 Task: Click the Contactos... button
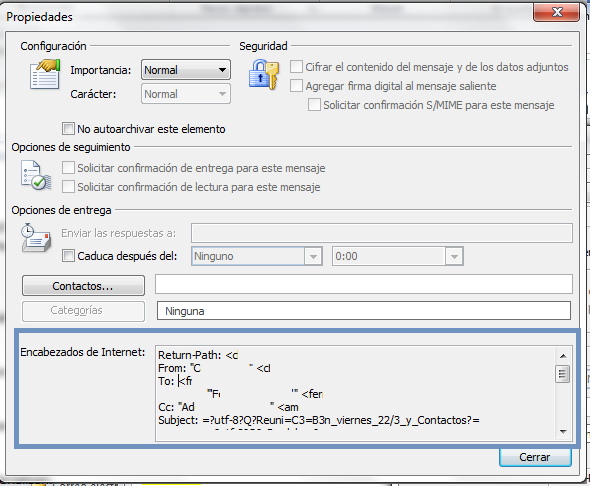point(83,286)
